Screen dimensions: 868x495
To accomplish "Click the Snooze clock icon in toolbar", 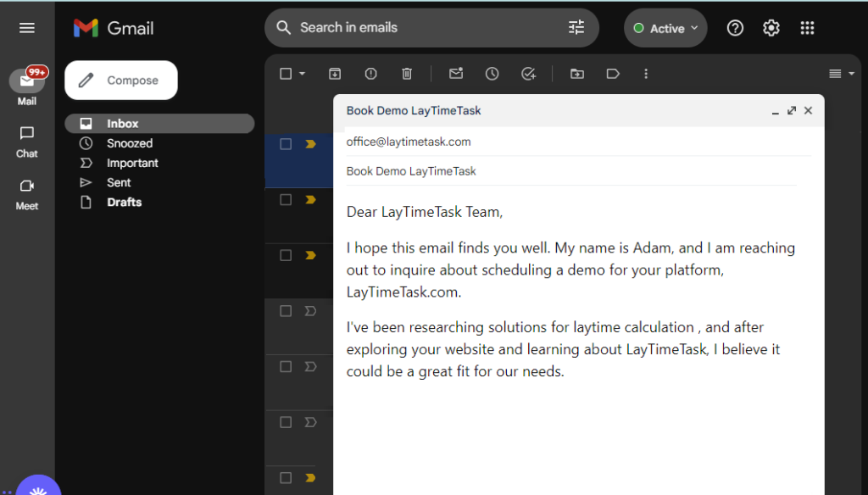I will pyautogui.click(x=492, y=74).
